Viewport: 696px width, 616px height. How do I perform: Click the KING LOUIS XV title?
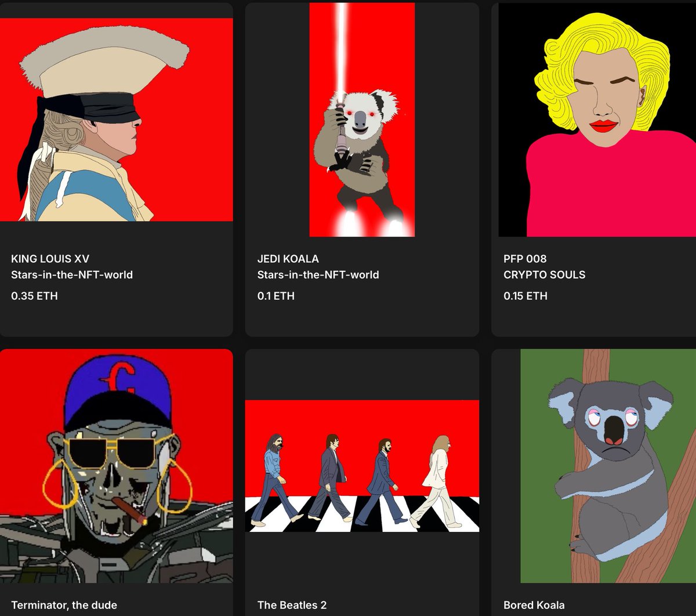point(50,259)
